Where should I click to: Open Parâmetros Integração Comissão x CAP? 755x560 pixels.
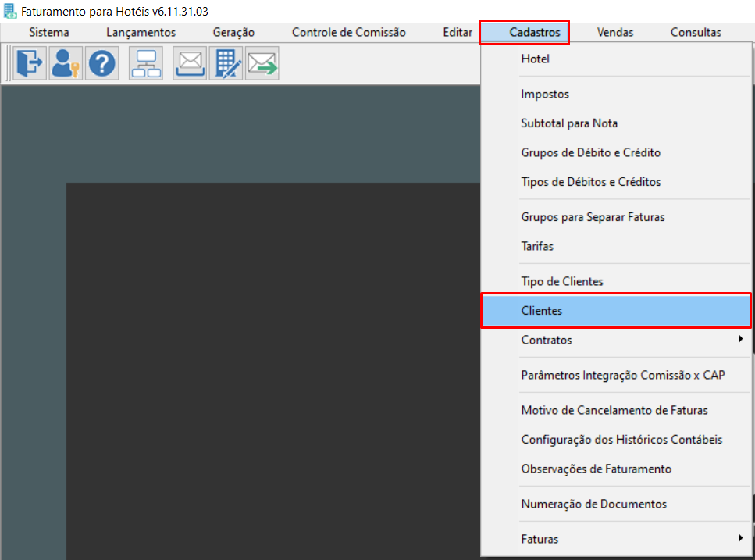(616, 375)
